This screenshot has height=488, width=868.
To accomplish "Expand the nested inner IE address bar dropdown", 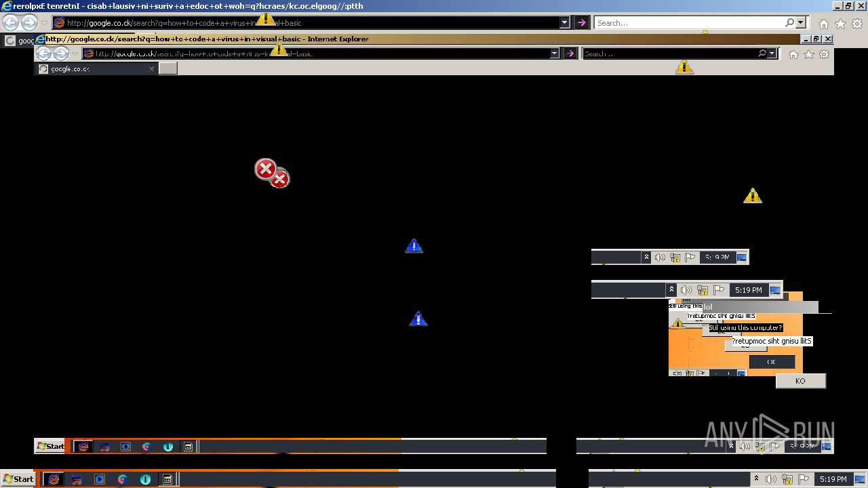I will pyautogui.click(x=554, y=54).
